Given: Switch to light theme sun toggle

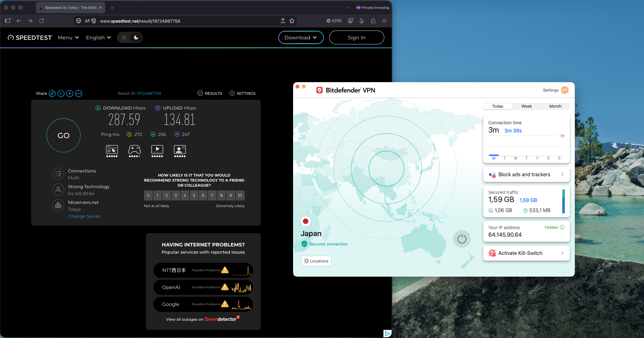Looking at the screenshot, I should point(124,37).
